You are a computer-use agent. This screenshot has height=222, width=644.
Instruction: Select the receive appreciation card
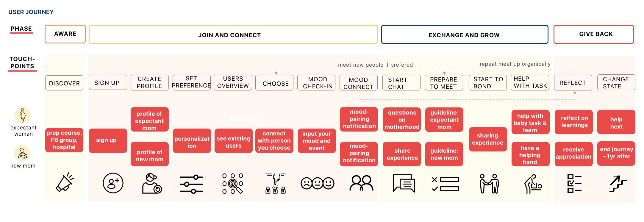tap(574, 154)
